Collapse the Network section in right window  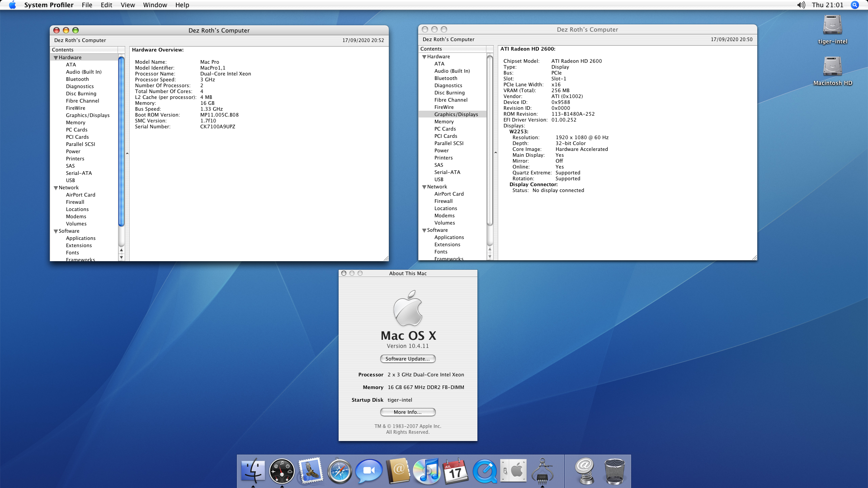[x=425, y=187]
